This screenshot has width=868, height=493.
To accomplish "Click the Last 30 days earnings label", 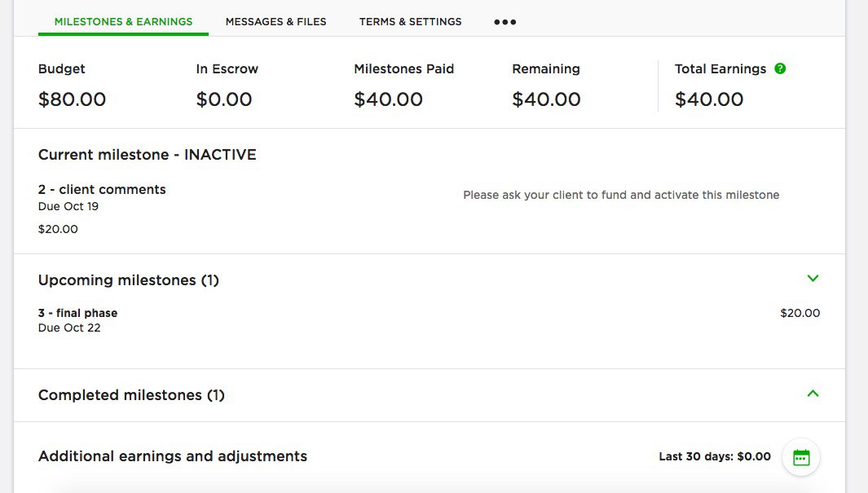I will [715, 456].
